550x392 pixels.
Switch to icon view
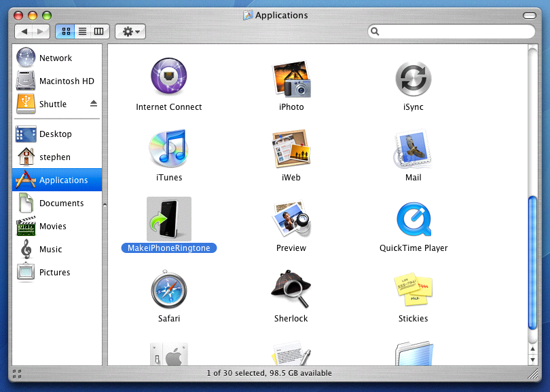coord(66,31)
